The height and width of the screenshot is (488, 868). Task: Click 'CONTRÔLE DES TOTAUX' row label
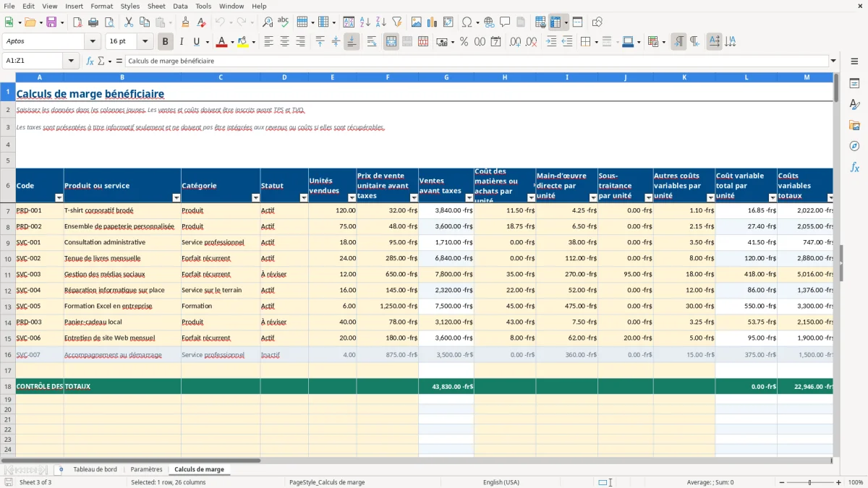click(x=54, y=387)
